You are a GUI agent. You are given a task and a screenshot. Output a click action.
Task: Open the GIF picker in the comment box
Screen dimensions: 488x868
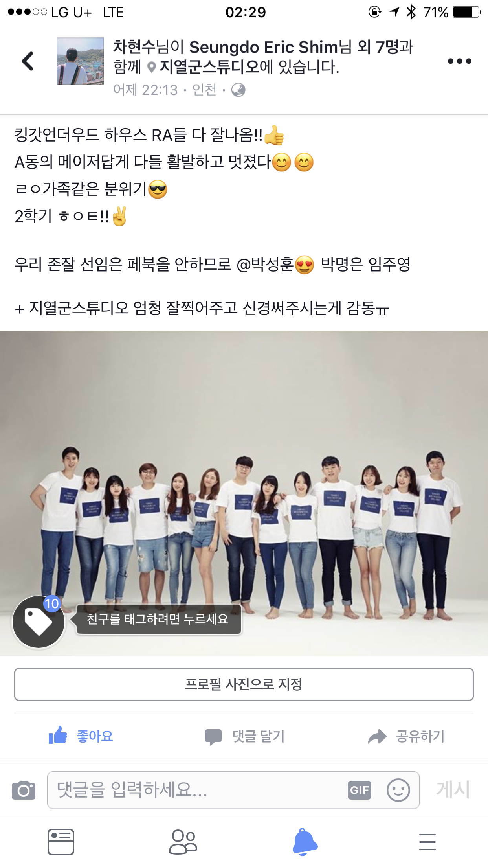coord(360,790)
